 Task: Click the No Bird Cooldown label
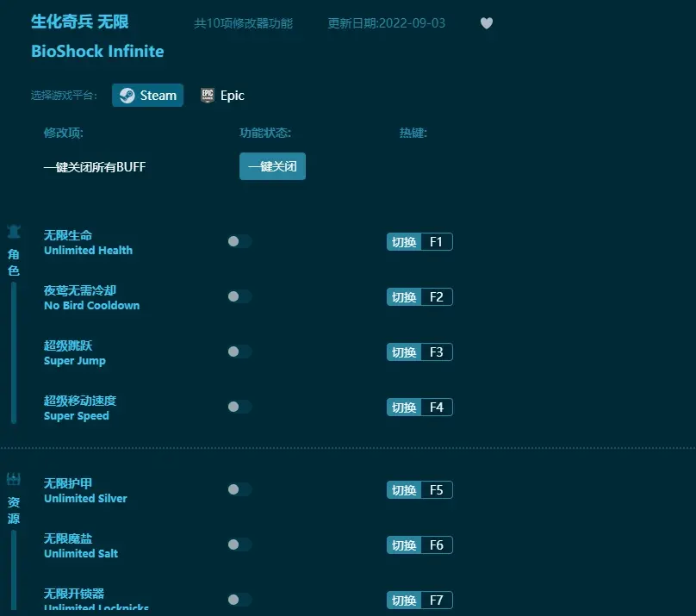click(92, 305)
